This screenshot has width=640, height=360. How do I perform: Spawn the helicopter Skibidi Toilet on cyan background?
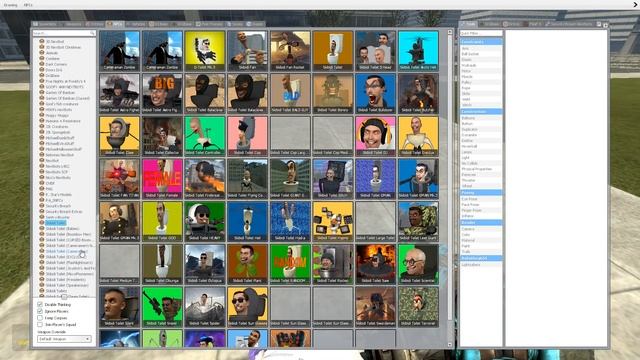click(x=418, y=51)
